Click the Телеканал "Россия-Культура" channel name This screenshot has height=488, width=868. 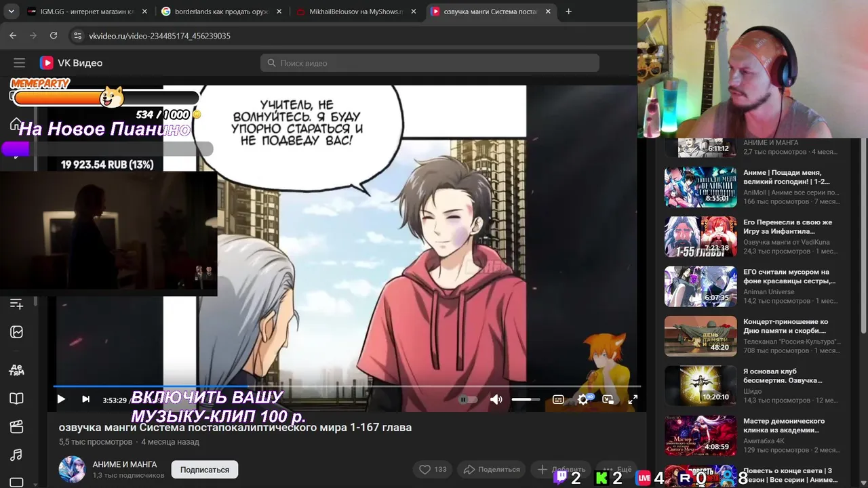point(791,342)
